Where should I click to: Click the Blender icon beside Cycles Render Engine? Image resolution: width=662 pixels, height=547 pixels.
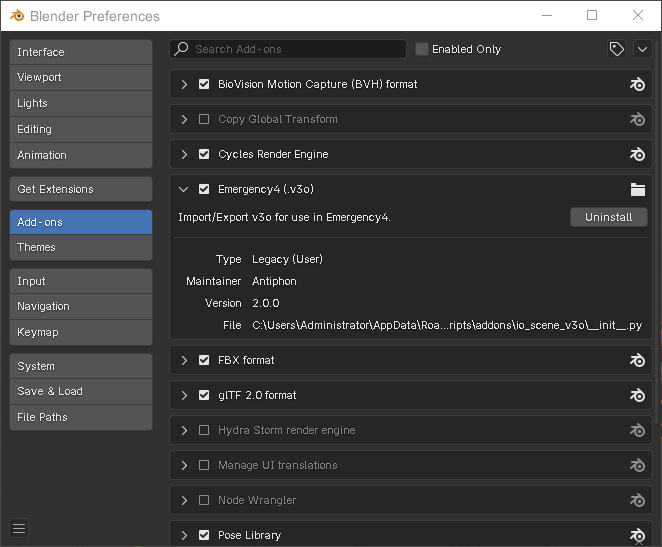[637, 154]
